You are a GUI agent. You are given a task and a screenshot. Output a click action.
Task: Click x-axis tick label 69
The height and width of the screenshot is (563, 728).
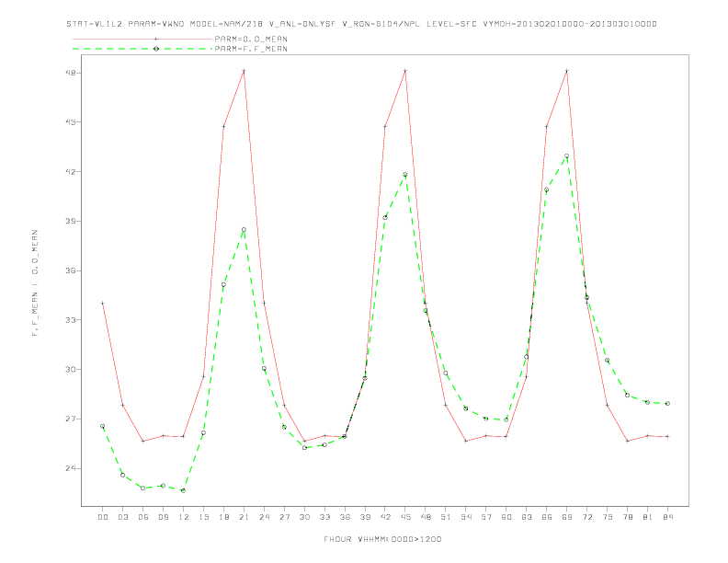[x=567, y=517]
